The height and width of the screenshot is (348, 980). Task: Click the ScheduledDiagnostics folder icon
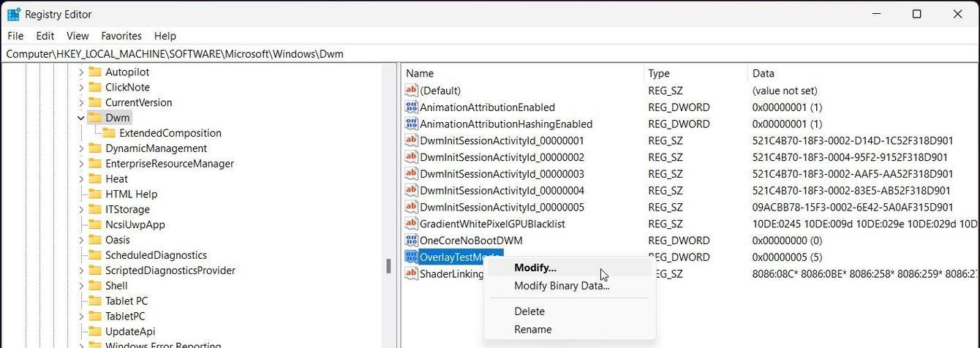pyautogui.click(x=94, y=255)
